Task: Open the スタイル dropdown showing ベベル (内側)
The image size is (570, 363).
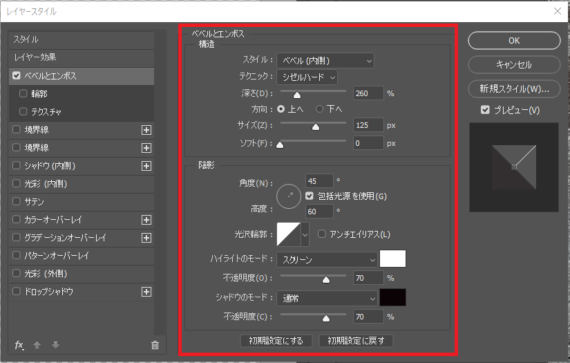Action: 325,61
